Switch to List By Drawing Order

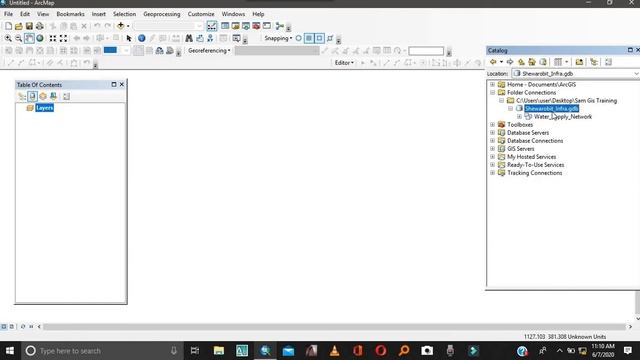pos(22,96)
